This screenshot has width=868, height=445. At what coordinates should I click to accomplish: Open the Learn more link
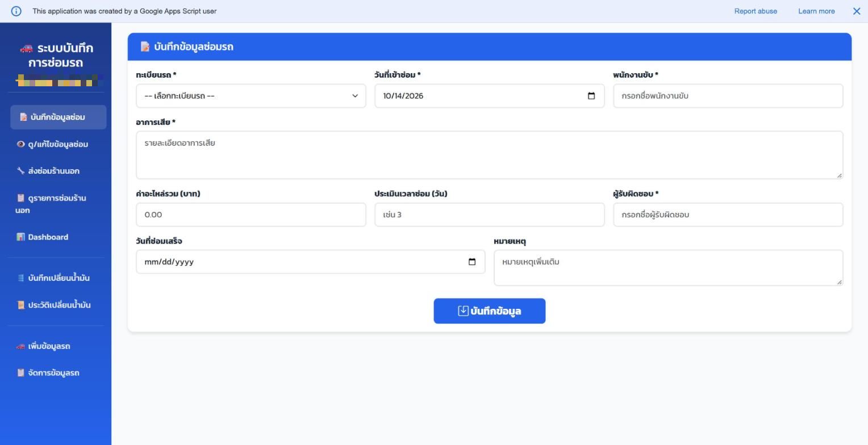pyautogui.click(x=816, y=11)
